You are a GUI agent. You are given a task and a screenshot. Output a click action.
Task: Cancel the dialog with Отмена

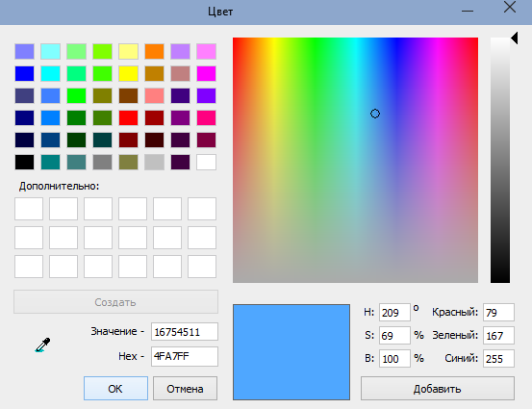[x=185, y=388]
